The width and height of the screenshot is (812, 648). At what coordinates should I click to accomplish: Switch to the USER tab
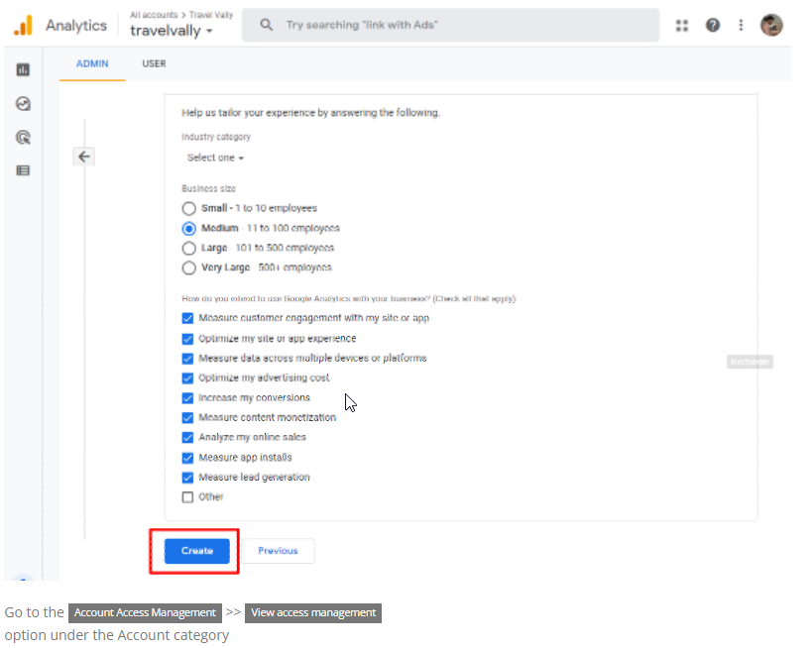tap(154, 63)
